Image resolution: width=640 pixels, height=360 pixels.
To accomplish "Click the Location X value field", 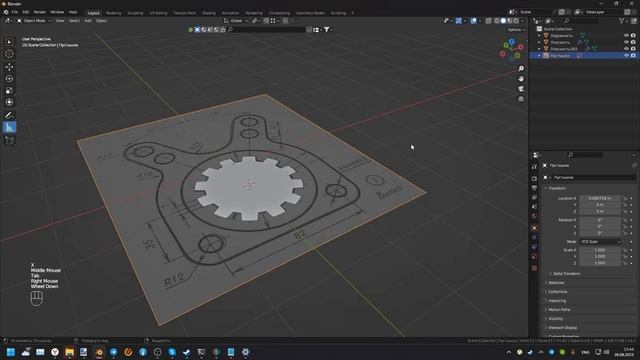I will click(x=600, y=198).
